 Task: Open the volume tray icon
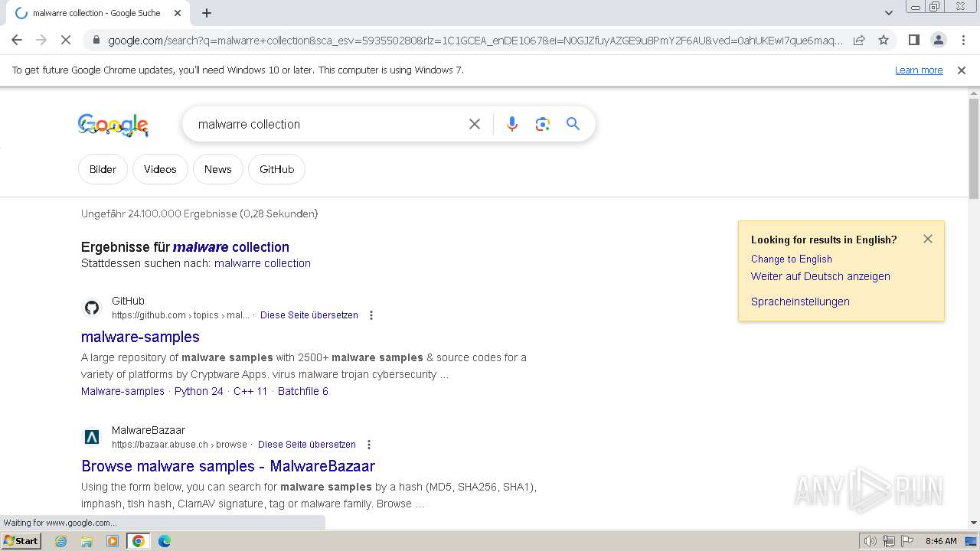[x=870, y=541]
